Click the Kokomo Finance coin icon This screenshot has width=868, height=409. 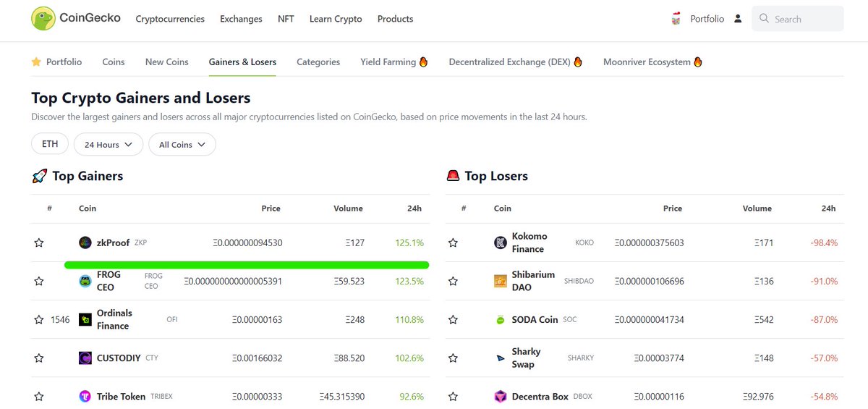pos(501,243)
